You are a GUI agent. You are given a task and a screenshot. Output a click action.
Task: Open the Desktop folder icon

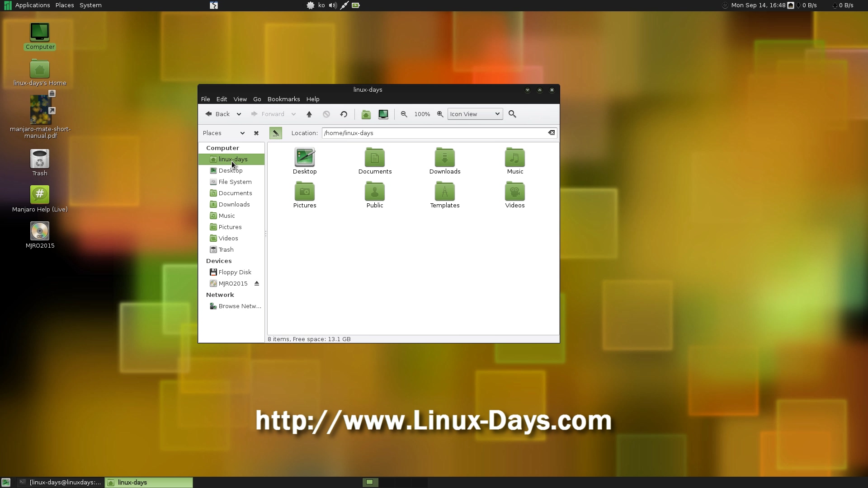pyautogui.click(x=305, y=161)
